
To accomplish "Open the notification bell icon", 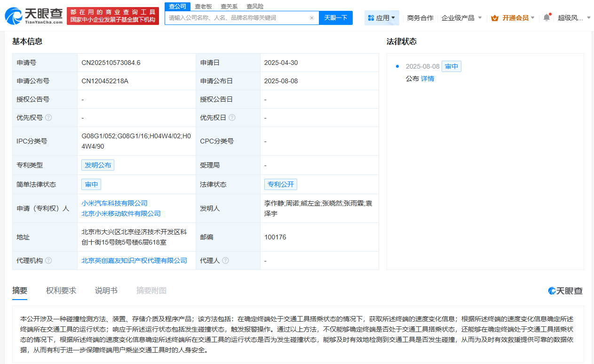I will pos(546,17).
